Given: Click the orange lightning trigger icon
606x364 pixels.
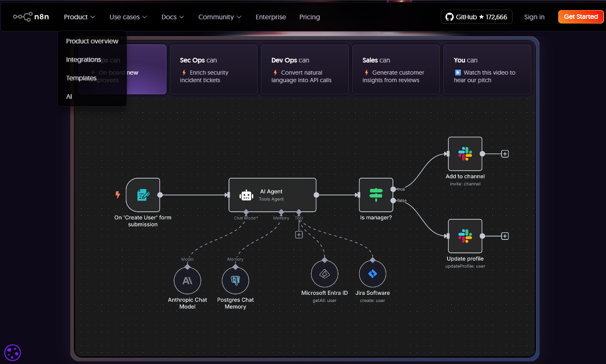Looking at the screenshot, I should pyautogui.click(x=118, y=195).
